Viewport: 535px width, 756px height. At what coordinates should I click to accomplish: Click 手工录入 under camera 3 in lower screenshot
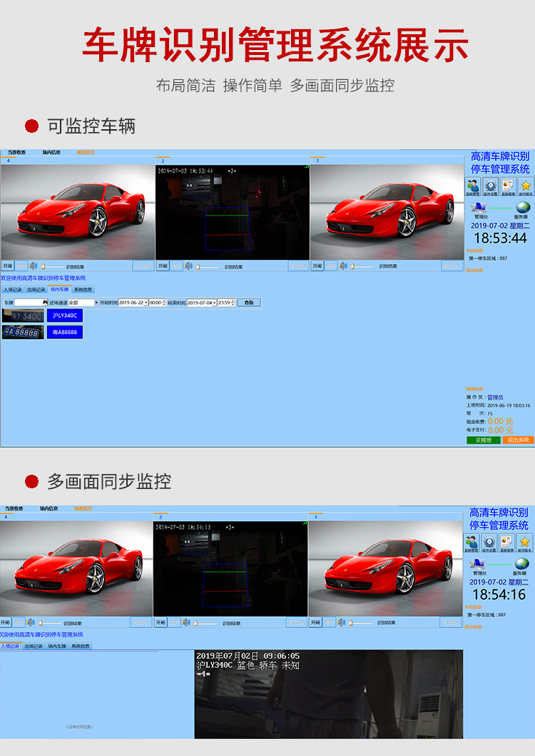pos(450,623)
